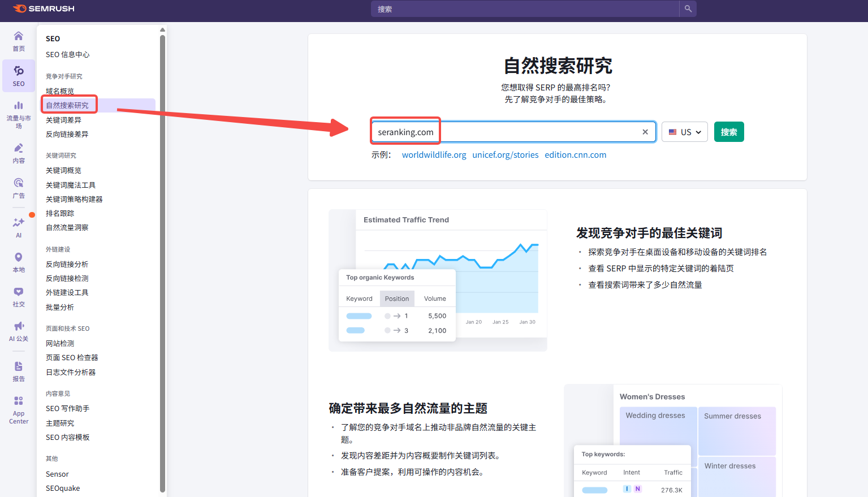Clear the domain input with X

click(645, 132)
